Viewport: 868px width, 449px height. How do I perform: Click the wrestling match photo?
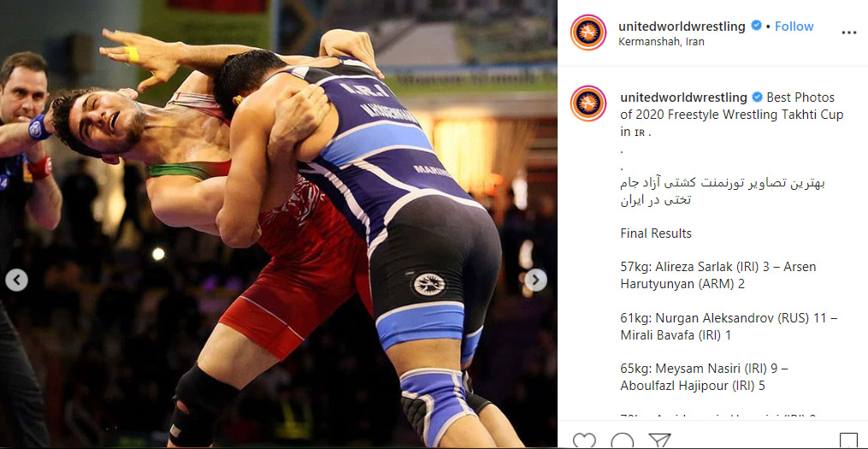pos(279,224)
